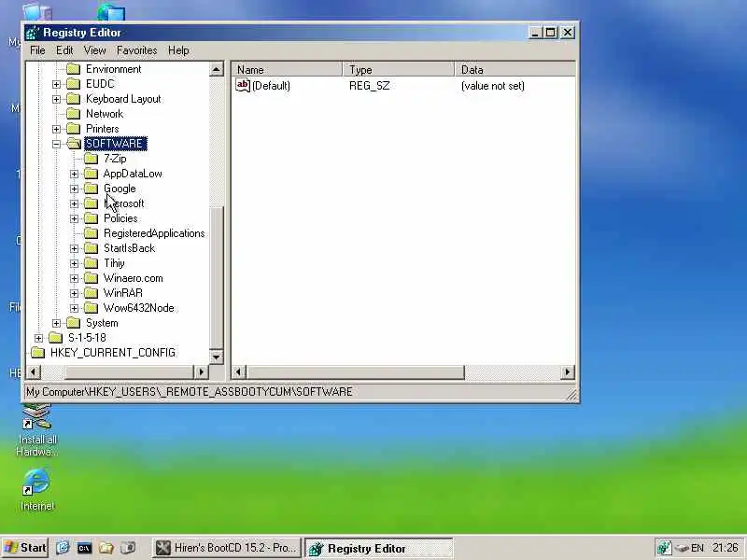Click the Registry Editor taskbar button
The width and height of the screenshot is (747, 560).
378,548
